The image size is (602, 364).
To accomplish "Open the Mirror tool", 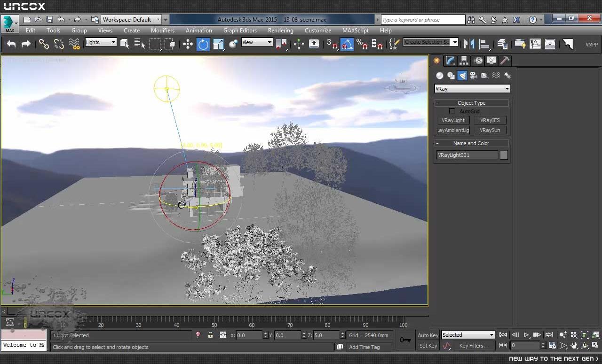I will point(469,44).
